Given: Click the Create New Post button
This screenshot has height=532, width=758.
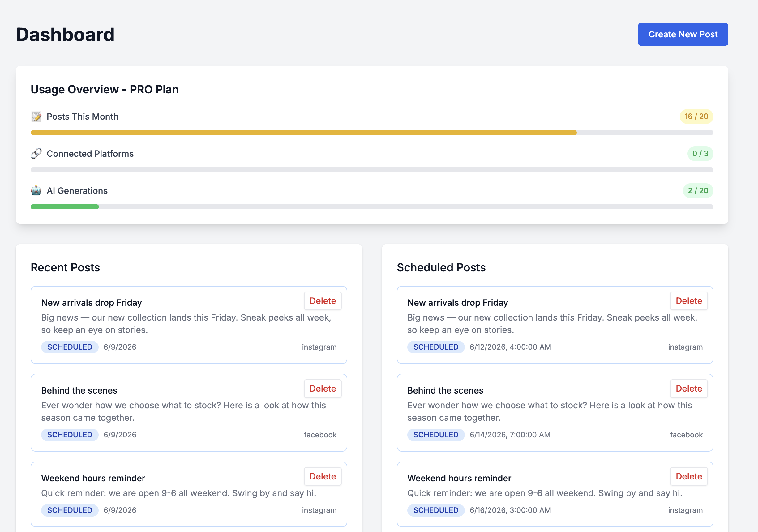Looking at the screenshot, I should [683, 34].
